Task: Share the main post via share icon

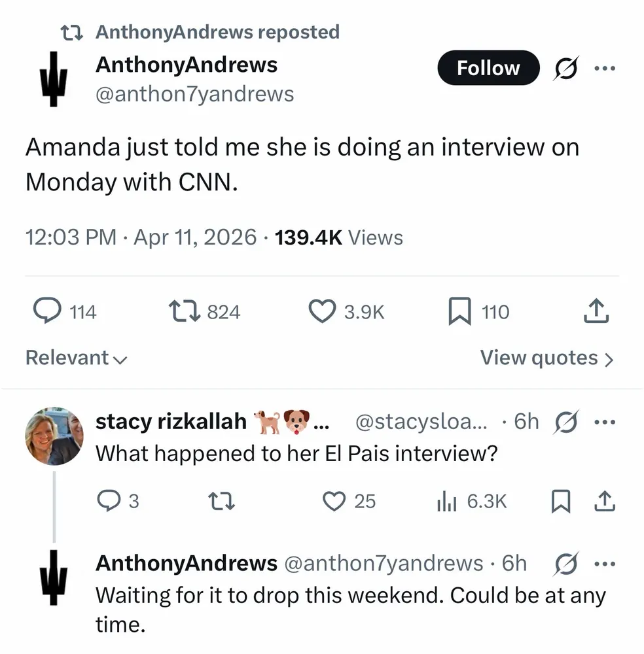Action: 596,312
